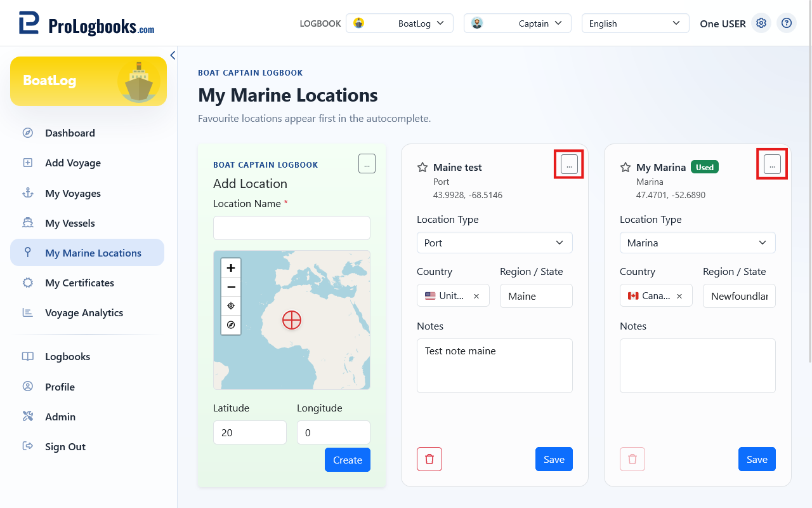The image size is (812, 508).
Task: Click the trash icon on My Marina
Action: tap(632, 459)
